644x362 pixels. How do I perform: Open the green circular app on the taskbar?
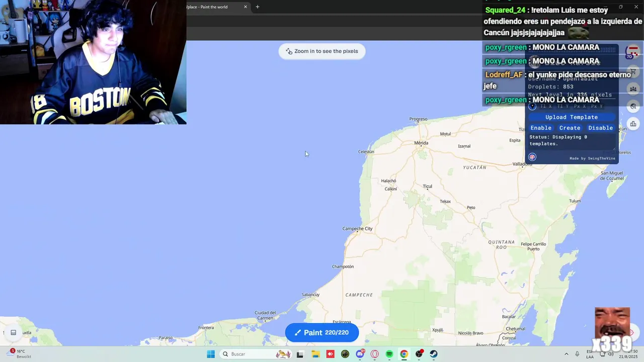(x=345, y=354)
